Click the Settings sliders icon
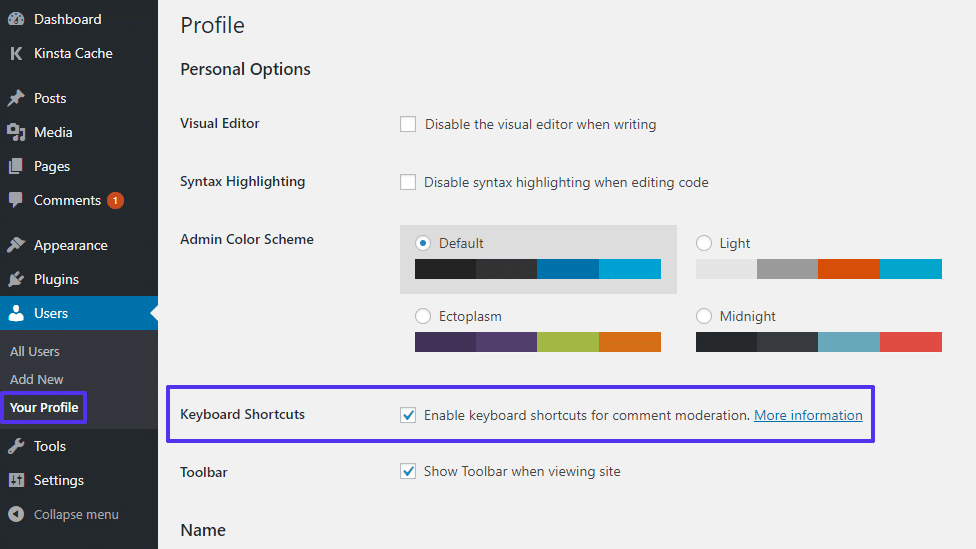976x549 pixels. (16, 480)
